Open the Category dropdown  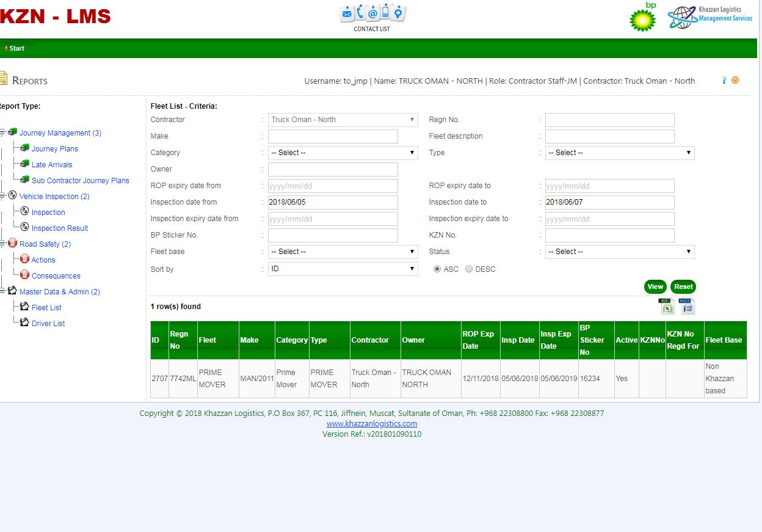[x=343, y=153]
